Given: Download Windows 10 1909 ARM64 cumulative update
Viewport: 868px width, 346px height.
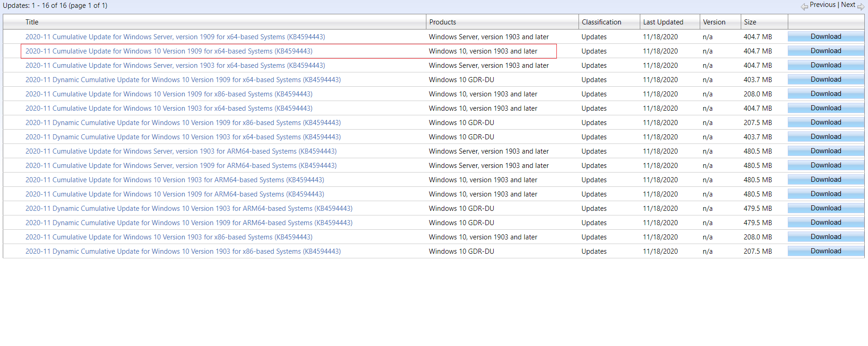Looking at the screenshot, I should [x=826, y=194].
